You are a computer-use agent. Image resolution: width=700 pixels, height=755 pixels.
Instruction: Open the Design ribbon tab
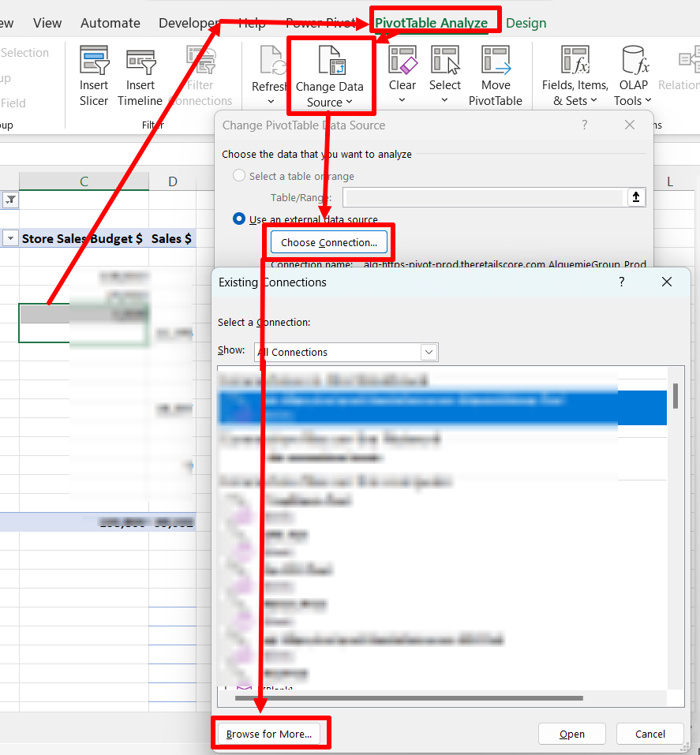click(526, 23)
